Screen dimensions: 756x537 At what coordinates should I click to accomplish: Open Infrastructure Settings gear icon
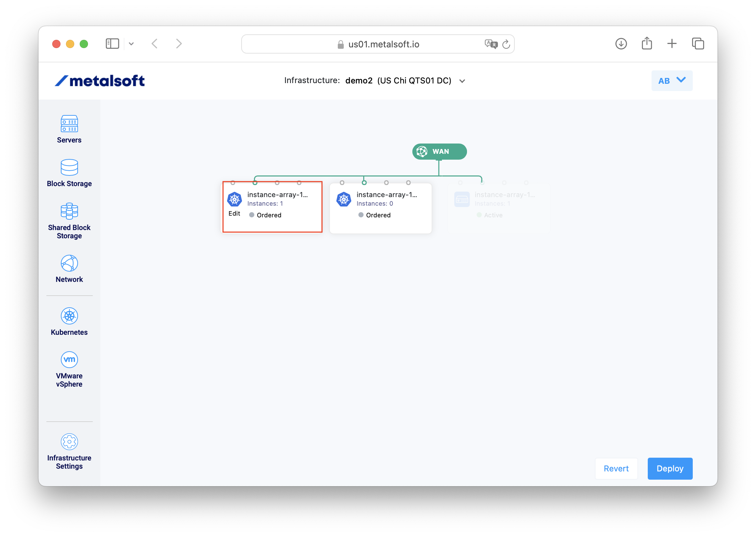point(69,442)
